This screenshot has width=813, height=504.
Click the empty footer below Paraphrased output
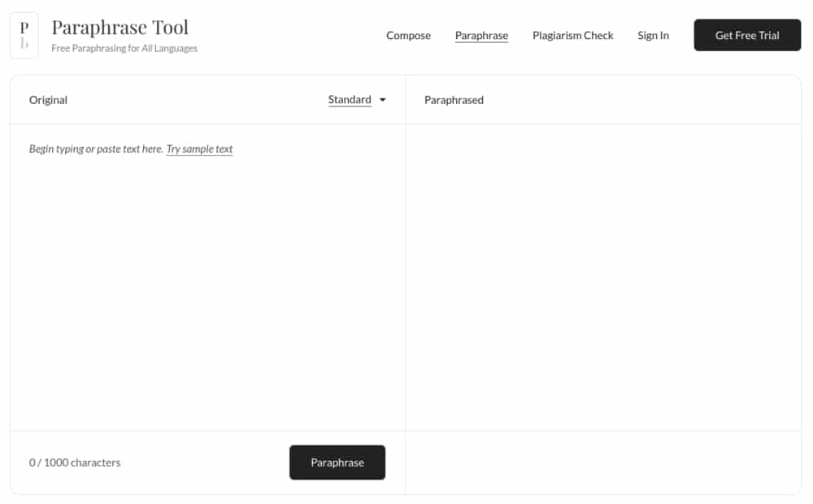pos(602,463)
